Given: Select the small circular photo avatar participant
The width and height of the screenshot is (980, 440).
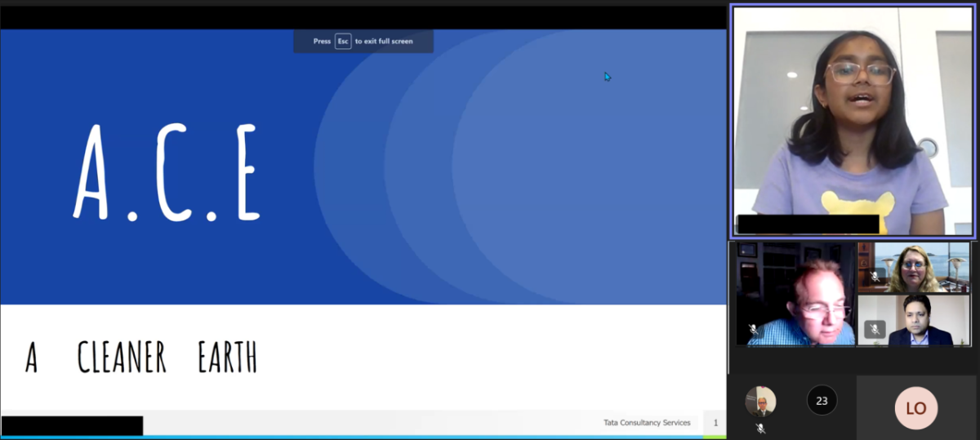Looking at the screenshot, I should pos(760,402).
